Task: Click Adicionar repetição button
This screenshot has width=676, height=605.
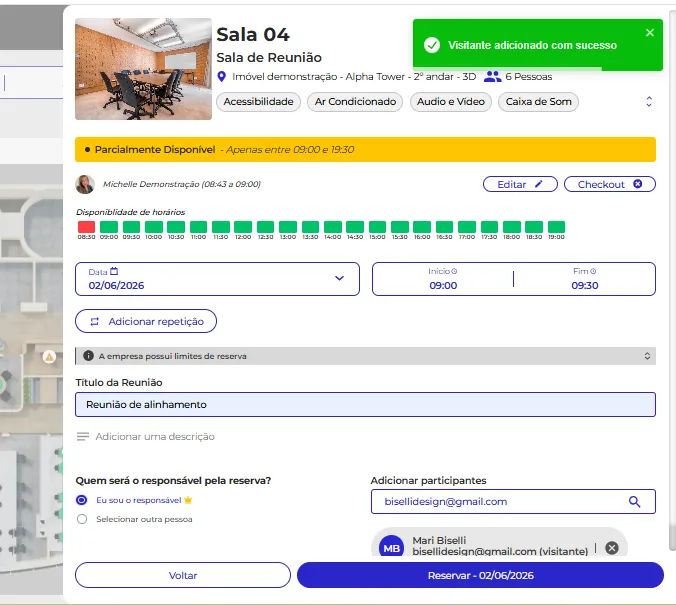Action: click(x=146, y=321)
